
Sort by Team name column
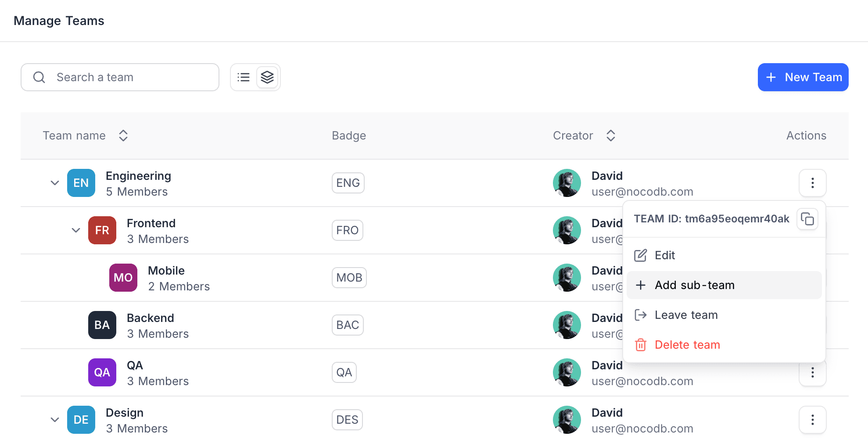pos(123,136)
